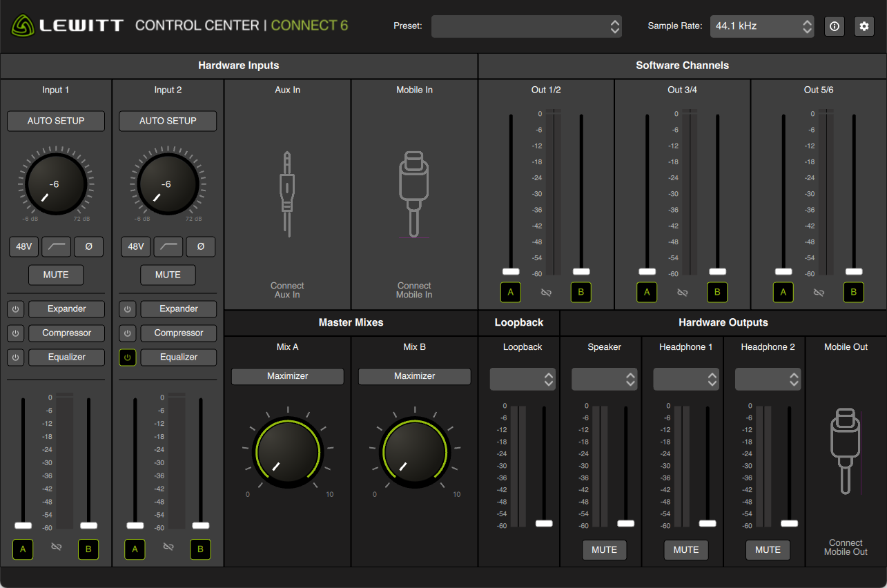The width and height of the screenshot is (887, 588).
Task: Open the Speaker source dropdown
Action: click(604, 379)
